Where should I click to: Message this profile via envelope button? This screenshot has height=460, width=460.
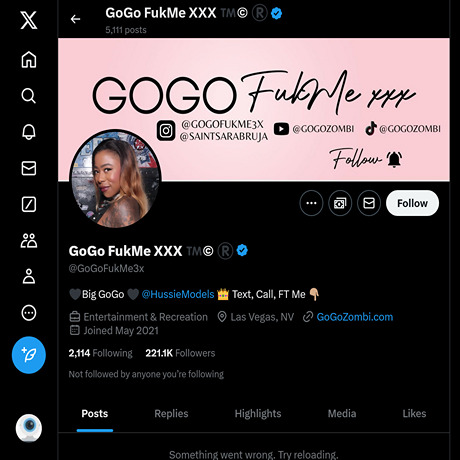point(369,203)
